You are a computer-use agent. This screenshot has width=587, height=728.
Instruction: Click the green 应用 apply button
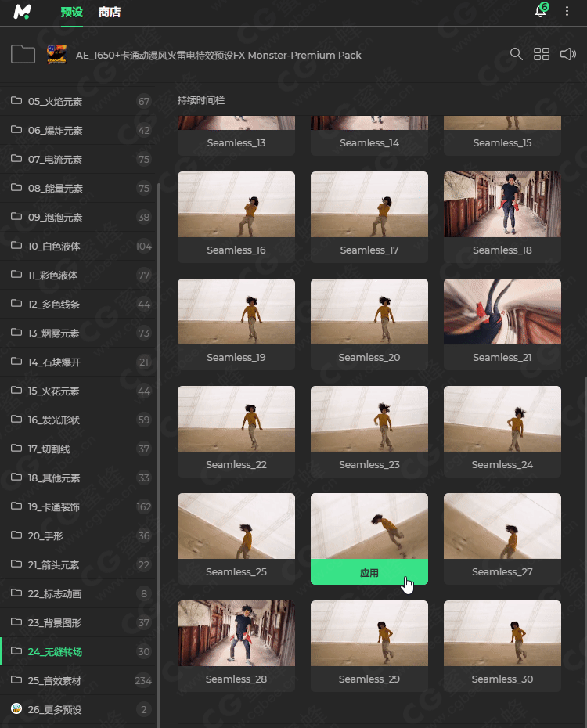[x=369, y=572]
